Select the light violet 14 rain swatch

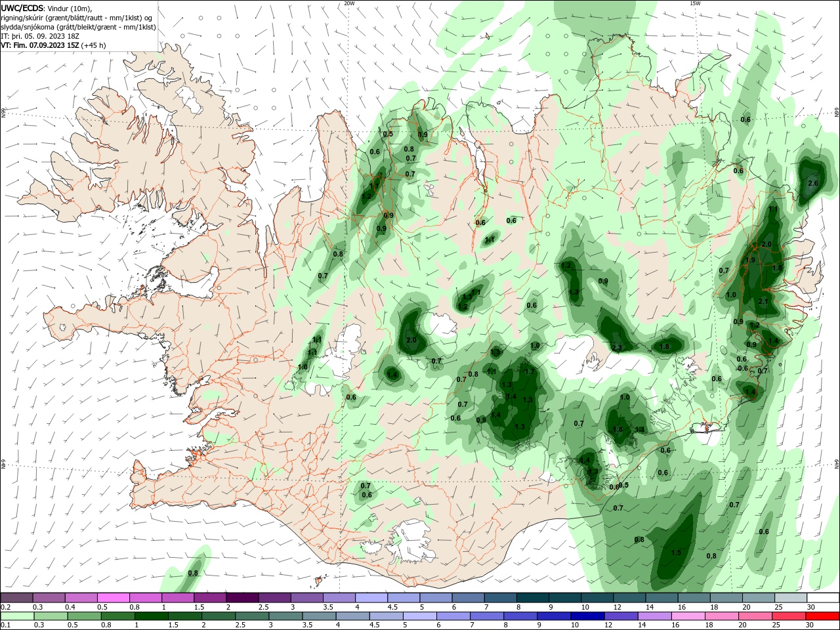654,616
